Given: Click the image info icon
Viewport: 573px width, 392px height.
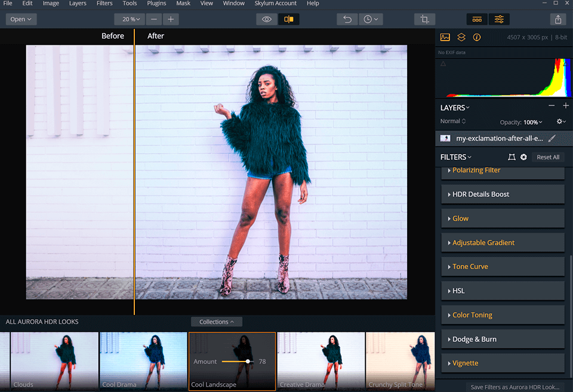Looking at the screenshot, I should (x=476, y=37).
